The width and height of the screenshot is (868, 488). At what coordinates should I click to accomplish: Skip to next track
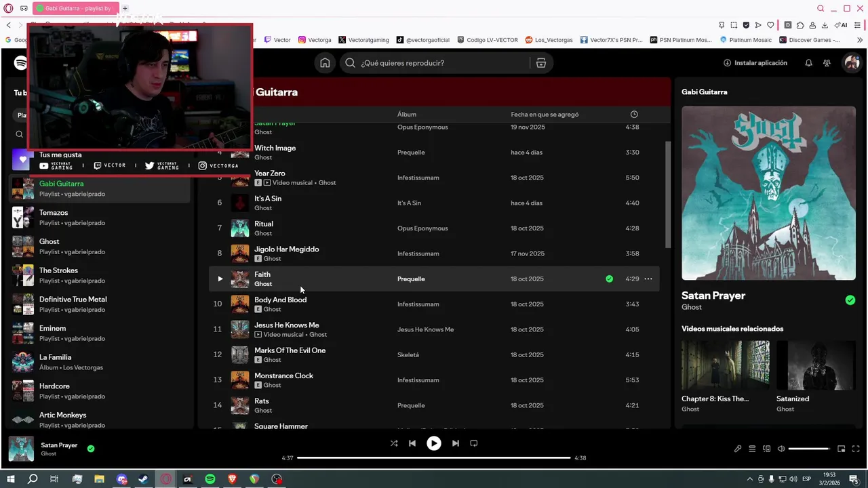pos(456,443)
